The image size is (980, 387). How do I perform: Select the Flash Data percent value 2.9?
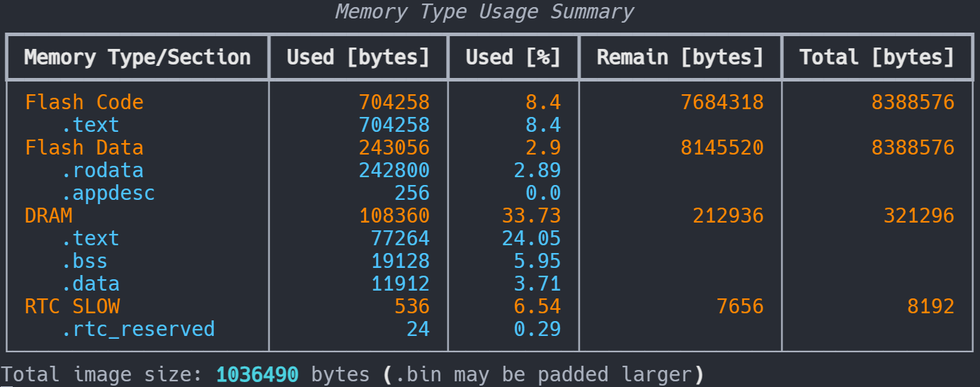[x=543, y=147]
